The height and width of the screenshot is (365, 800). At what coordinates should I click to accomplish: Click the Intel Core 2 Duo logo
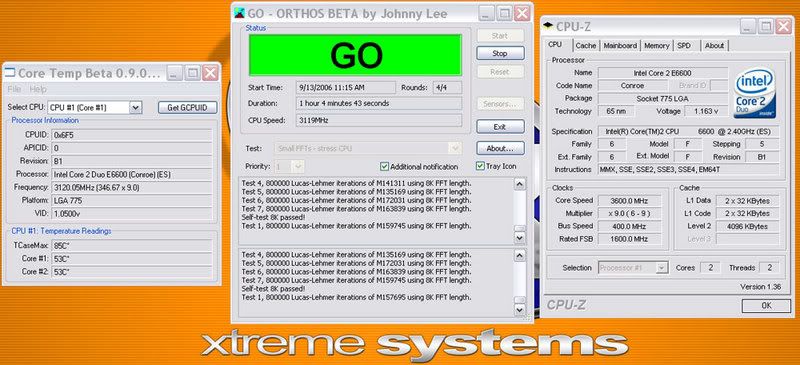point(755,94)
